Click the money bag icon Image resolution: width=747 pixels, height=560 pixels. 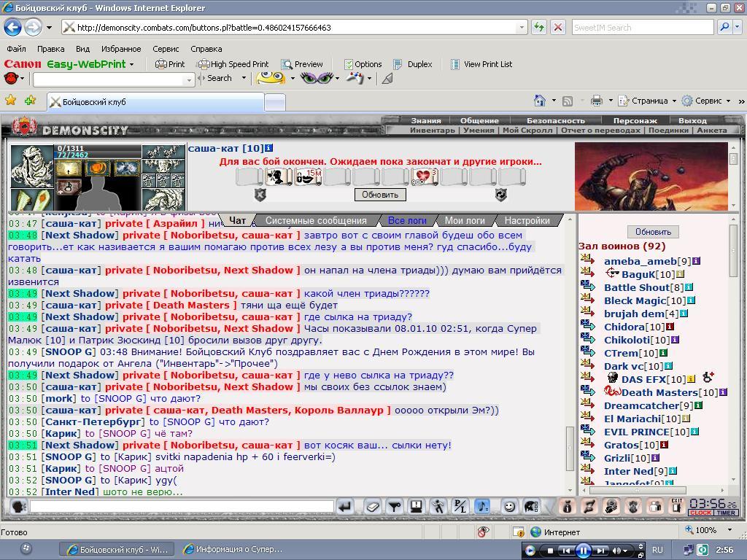(567, 507)
